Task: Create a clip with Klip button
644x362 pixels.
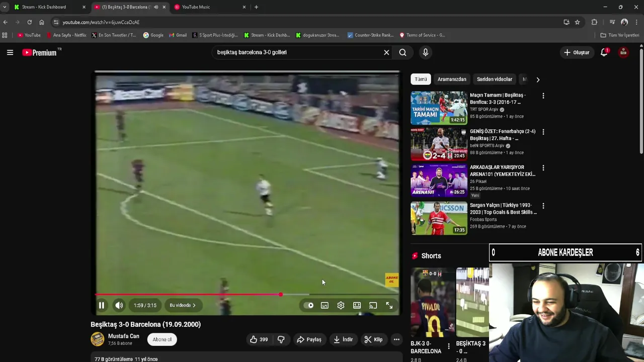Action: point(374,339)
